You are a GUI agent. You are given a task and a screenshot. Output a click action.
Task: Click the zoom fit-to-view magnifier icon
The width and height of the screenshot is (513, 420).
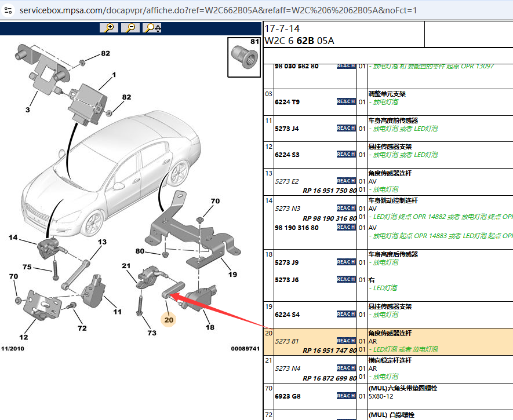[x=153, y=28]
